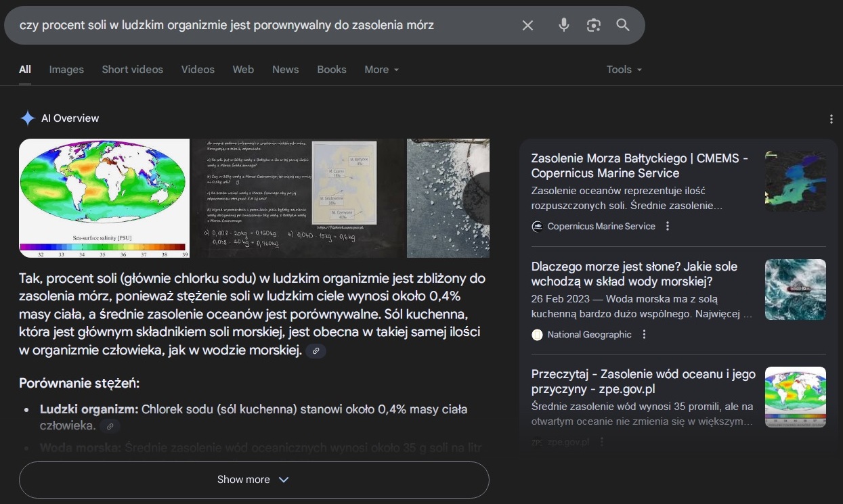Expand the AI Overview with Show more
Image resolution: width=843 pixels, height=504 pixels.
coord(253,479)
